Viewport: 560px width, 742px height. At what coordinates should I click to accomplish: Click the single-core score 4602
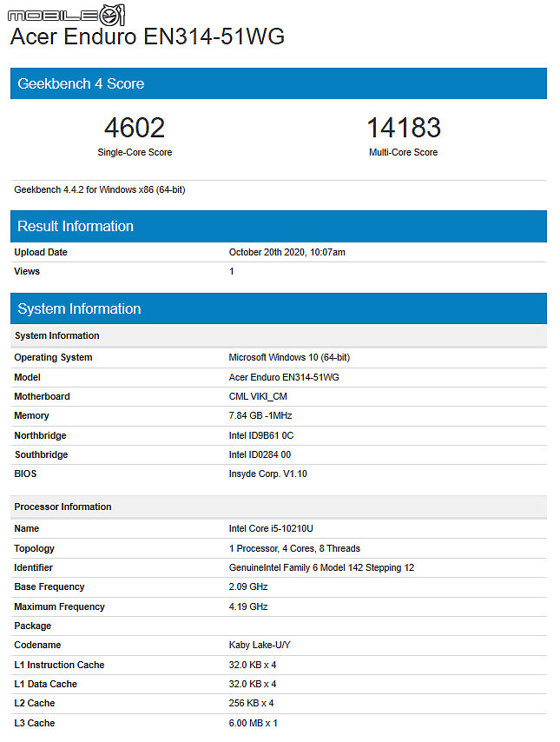135,128
